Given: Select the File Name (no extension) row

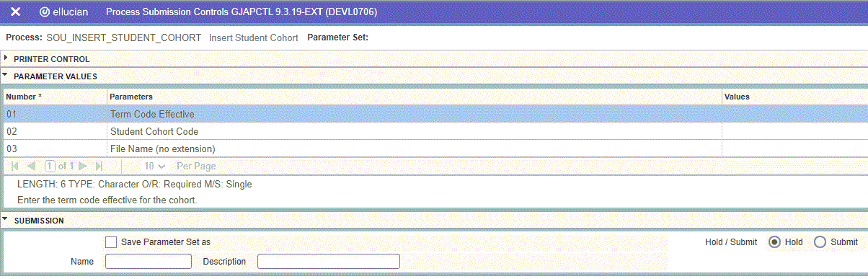Looking at the screenshot, I should pos(435,149).
